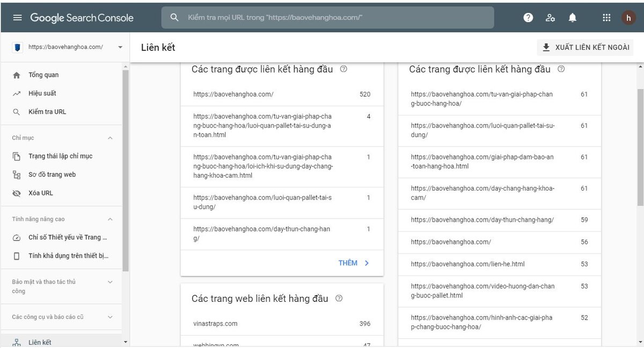This screenshot has height=348, width=644.
Task: Click the URL inspection search field
Action: pyautogui.click(x=327, y=18)
